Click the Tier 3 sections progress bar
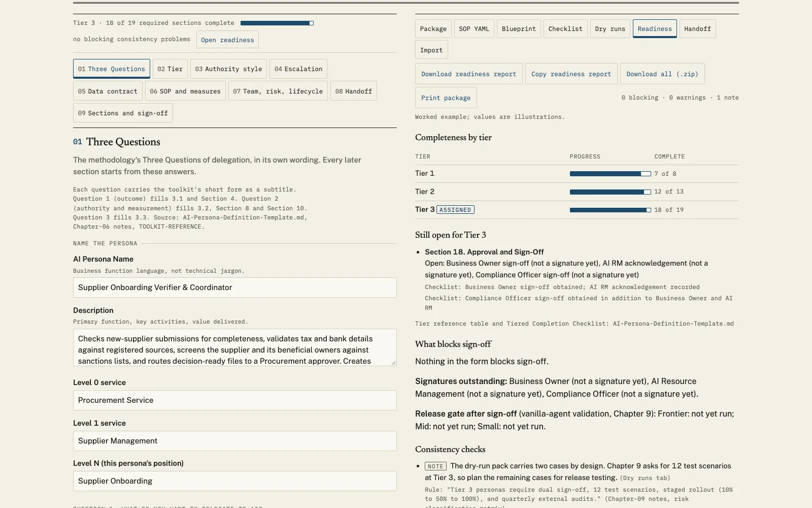 click(277, 23)
